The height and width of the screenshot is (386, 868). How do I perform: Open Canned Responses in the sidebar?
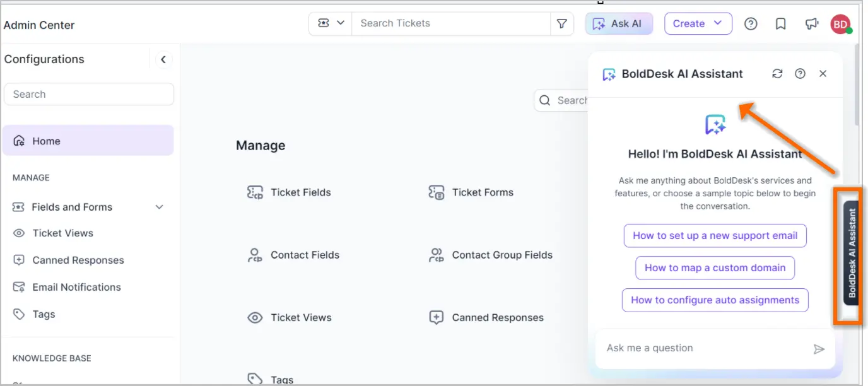(78, 260)
